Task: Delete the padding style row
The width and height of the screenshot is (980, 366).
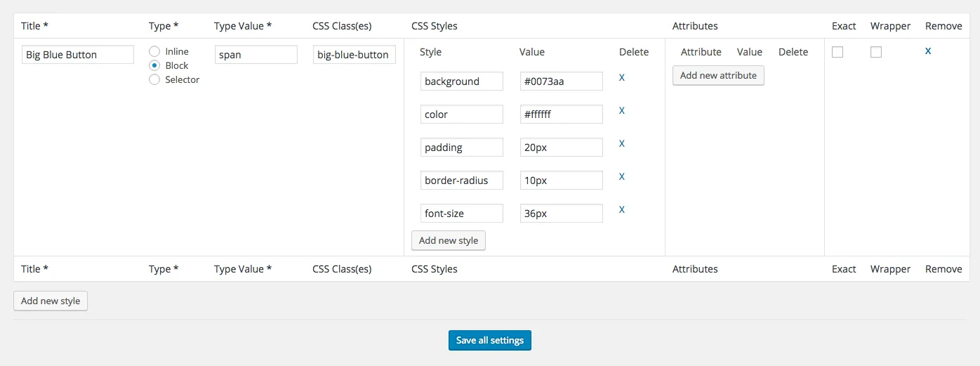Action: tap(622, 143)
